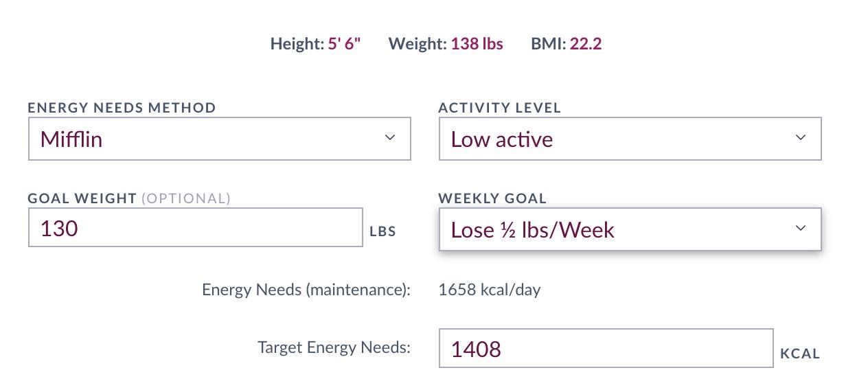Click the WEEKLY GOAL label
Image resolution: width=868 pixels, height=390 pixels.
pyautogui.click(x=492, y=198)
